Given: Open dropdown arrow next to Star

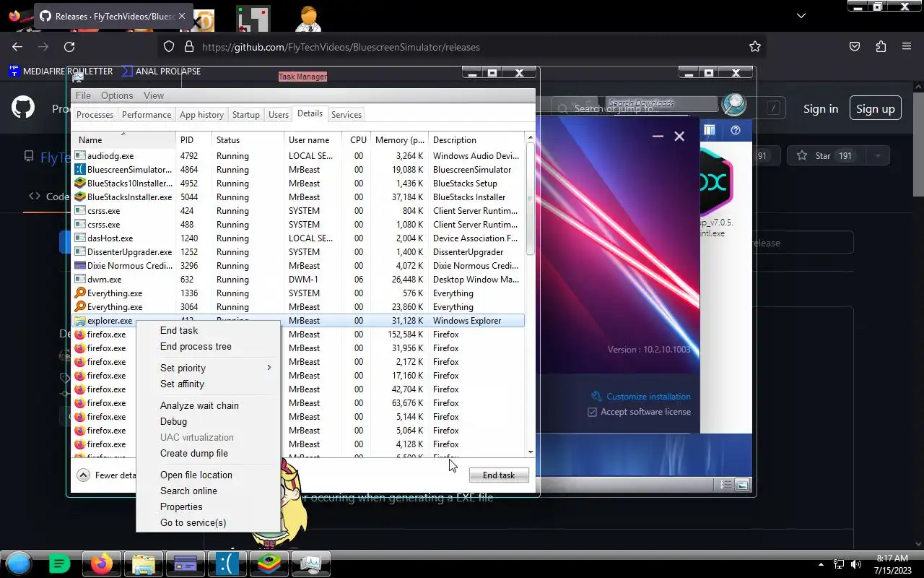Looking at the screenshot, I should click(x=878, y=155).
